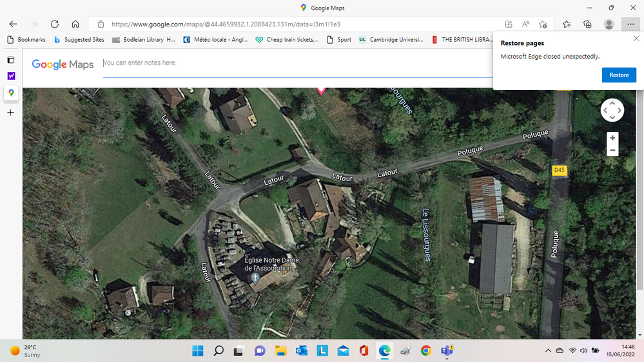Open Météo locale bookmark

pos(215,39)
